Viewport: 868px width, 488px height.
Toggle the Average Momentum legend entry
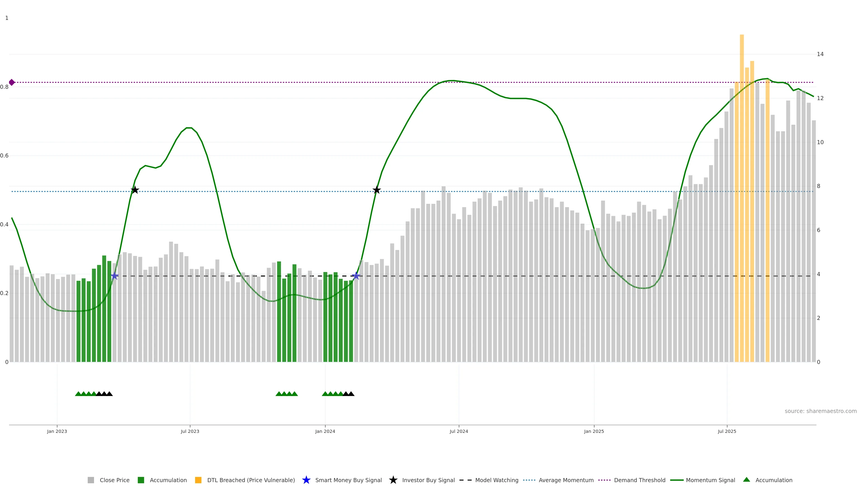(566, 480)
